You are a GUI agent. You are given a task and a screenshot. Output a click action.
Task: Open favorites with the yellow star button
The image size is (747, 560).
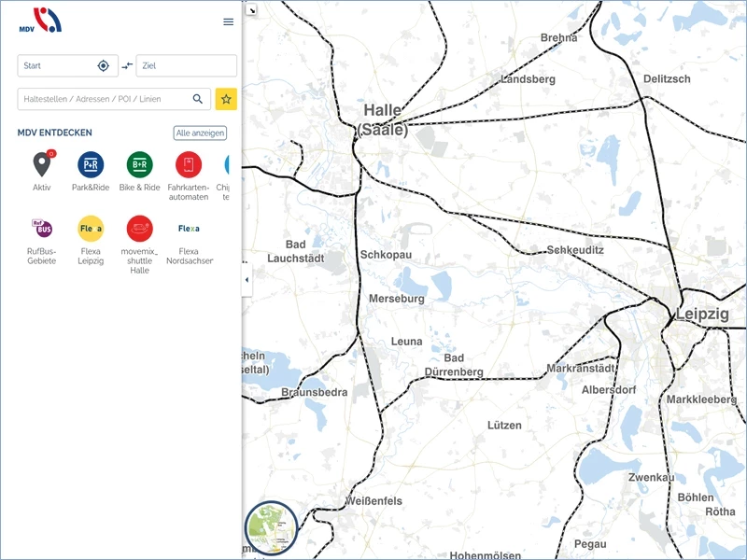click(226, 99)
